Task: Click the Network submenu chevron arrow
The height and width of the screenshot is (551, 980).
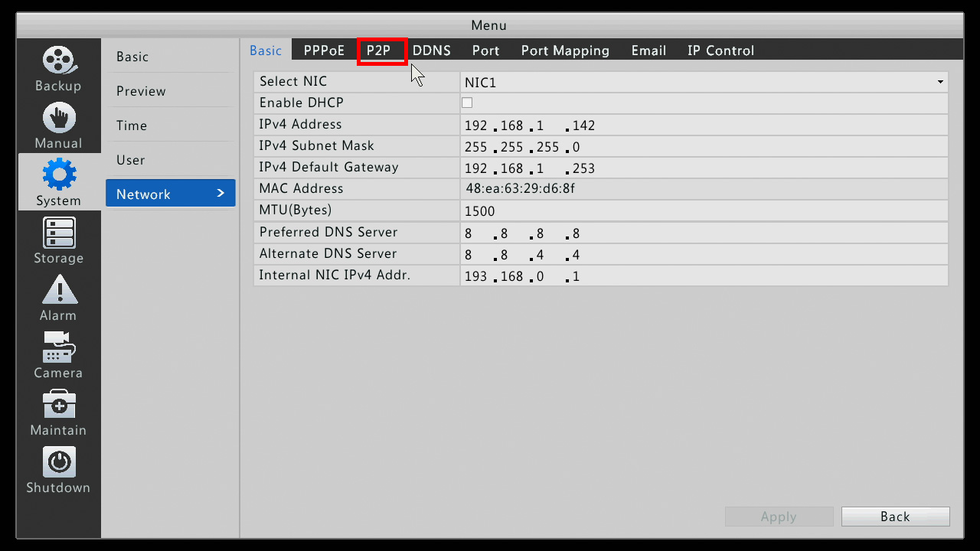Action: (x=220, y=194)
